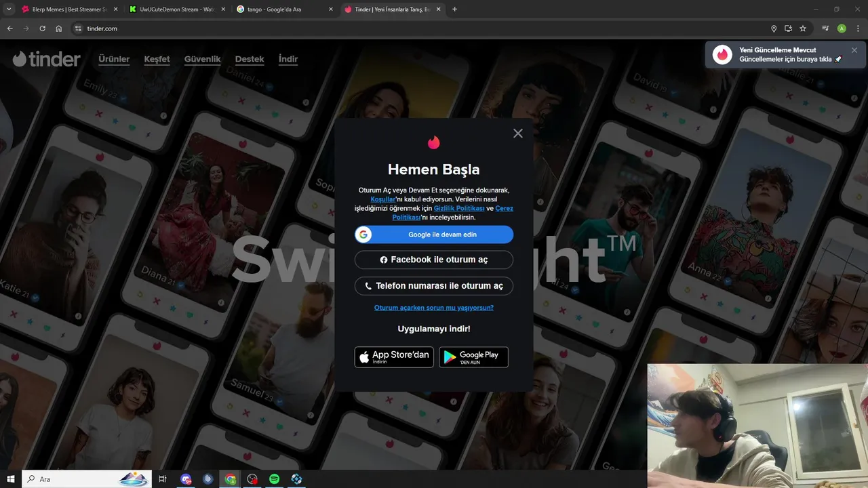
Task: Sign in with Facebook button
Action: pyautogui.click(x=434, y=260)
